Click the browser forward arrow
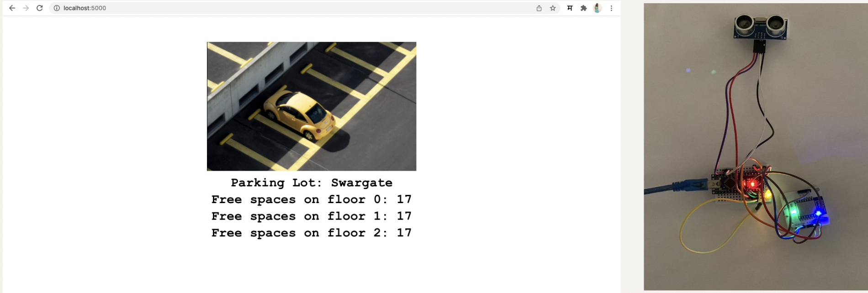 coord(26,8)
